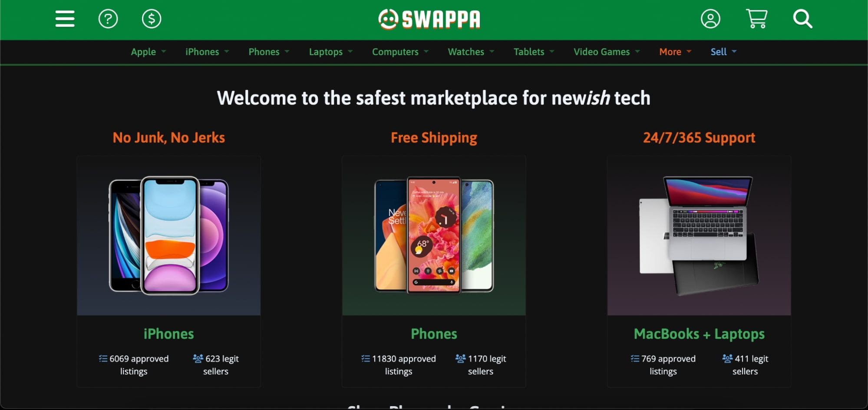Expand the More dropdown
Image resolution: width=868 pixels, height=410 pixels.
point(675,52)
